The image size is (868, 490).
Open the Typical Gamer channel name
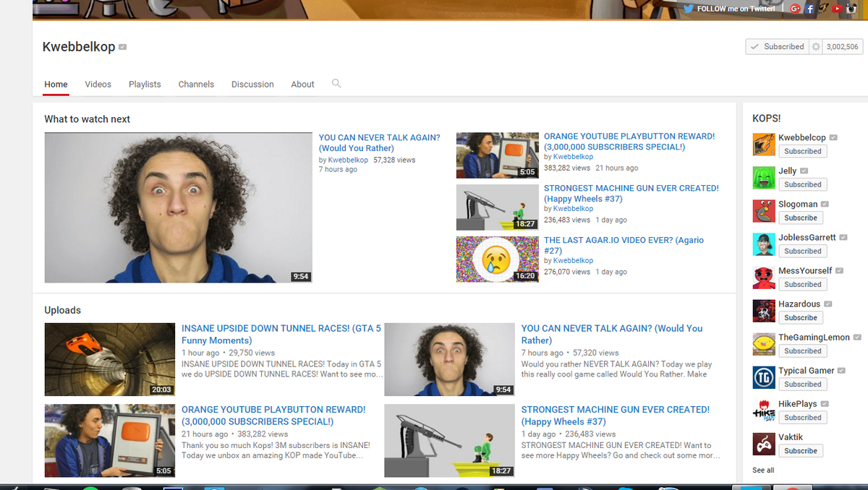tap(807, 370)
